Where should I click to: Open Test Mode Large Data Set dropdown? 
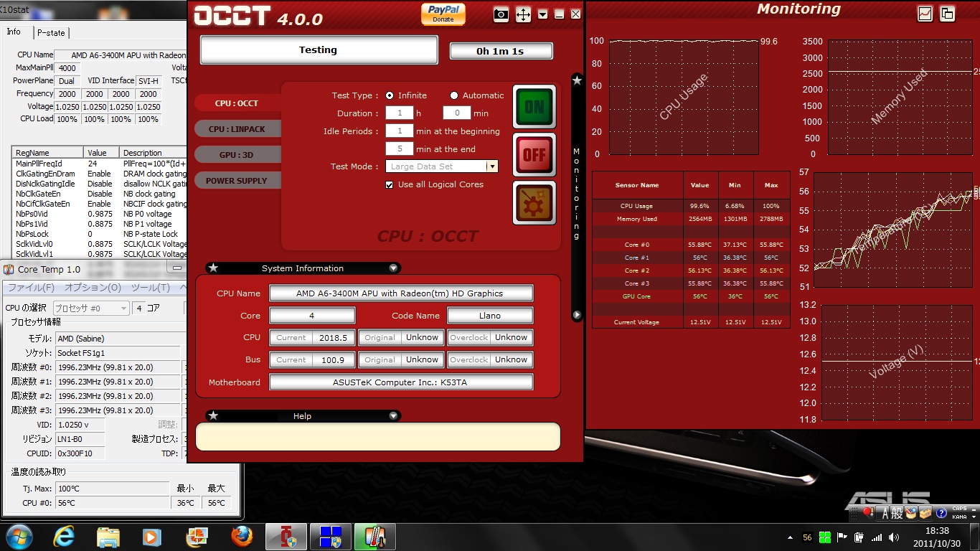442,166
